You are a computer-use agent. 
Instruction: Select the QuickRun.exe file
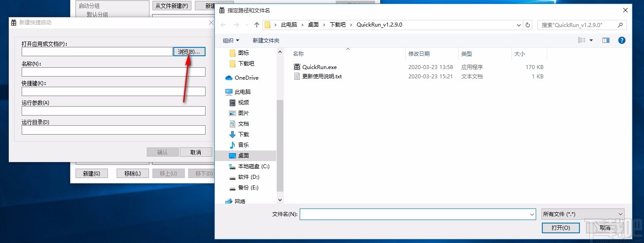coord(320,67)
